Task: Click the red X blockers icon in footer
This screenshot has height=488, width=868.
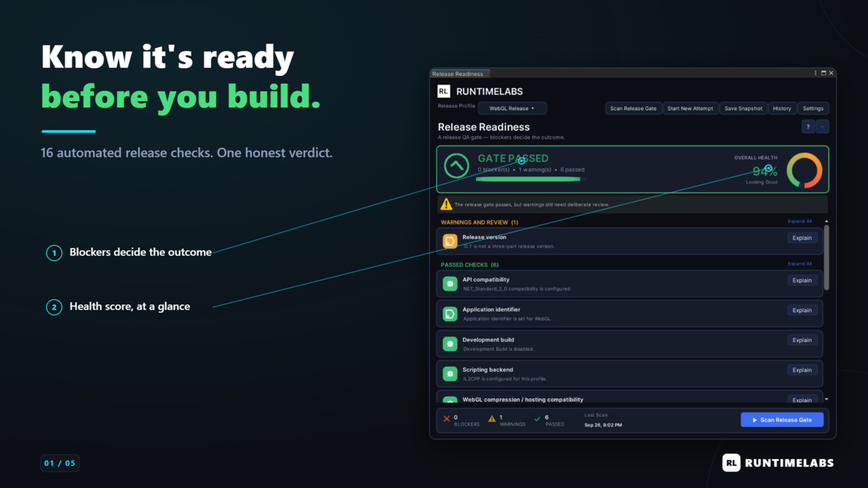Action: [x=446, y=419]
